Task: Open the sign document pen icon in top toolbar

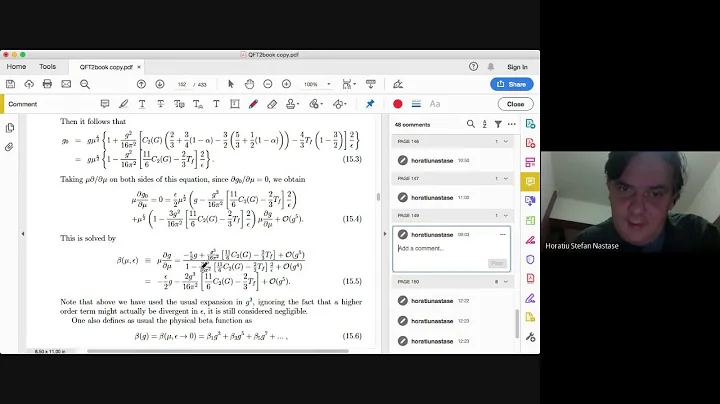Action: [x=398, y=84]
